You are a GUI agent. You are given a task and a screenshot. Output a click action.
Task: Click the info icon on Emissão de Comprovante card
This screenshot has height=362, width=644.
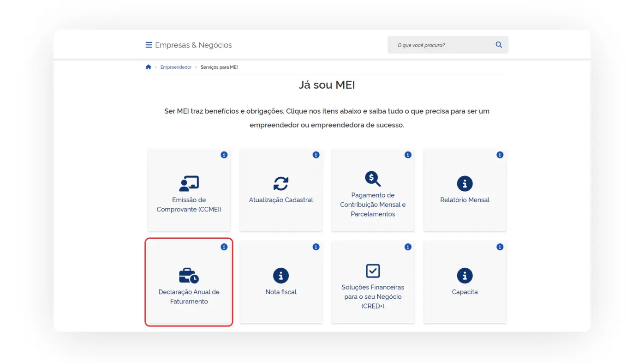(x=224, y=155)
